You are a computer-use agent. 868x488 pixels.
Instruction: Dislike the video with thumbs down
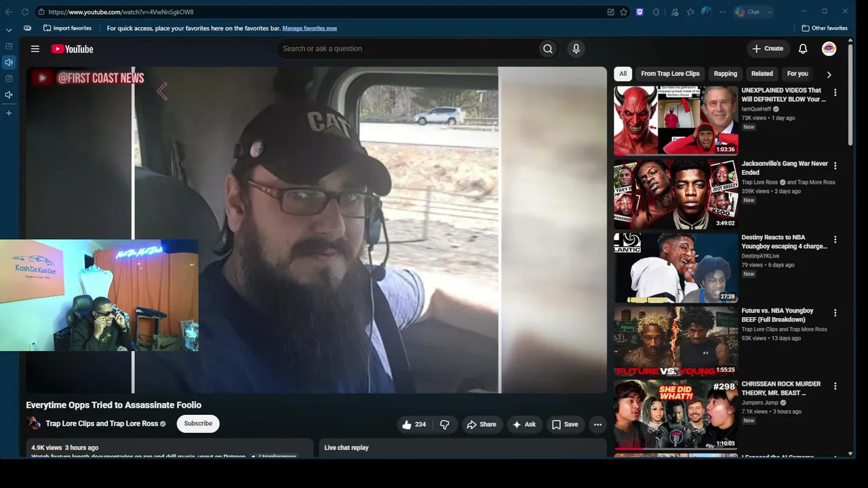coord(445,424)
